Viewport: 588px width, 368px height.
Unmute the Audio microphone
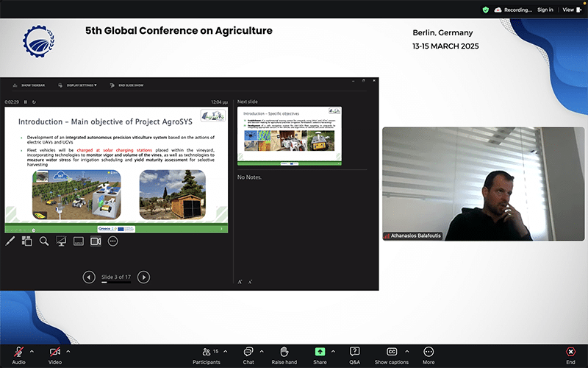coord(18,355)
